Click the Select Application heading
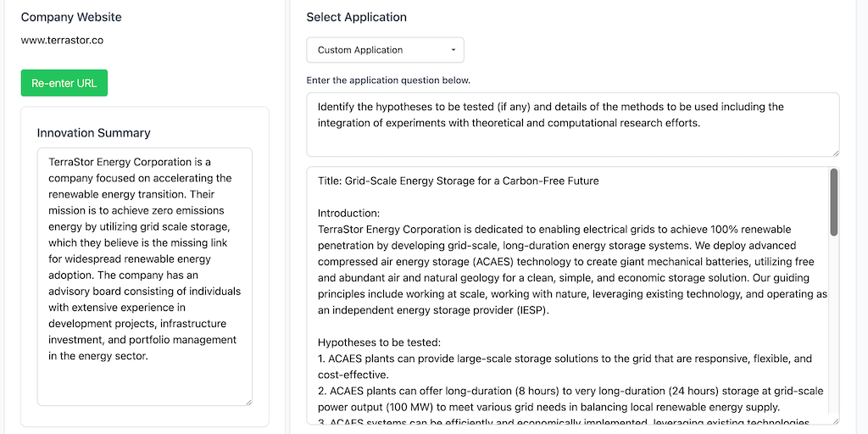This screenshot has width=868, height=434. click(x=356, y=17)
